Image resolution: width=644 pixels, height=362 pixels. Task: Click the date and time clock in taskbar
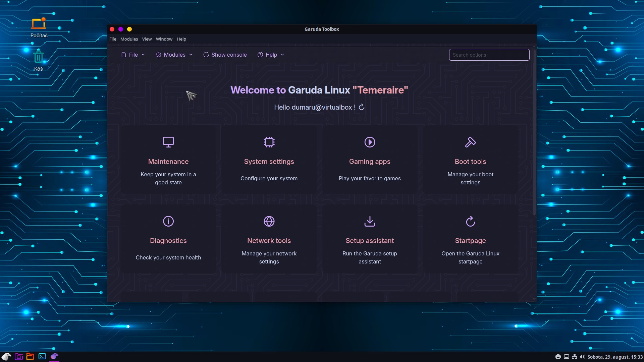[615, 357]
